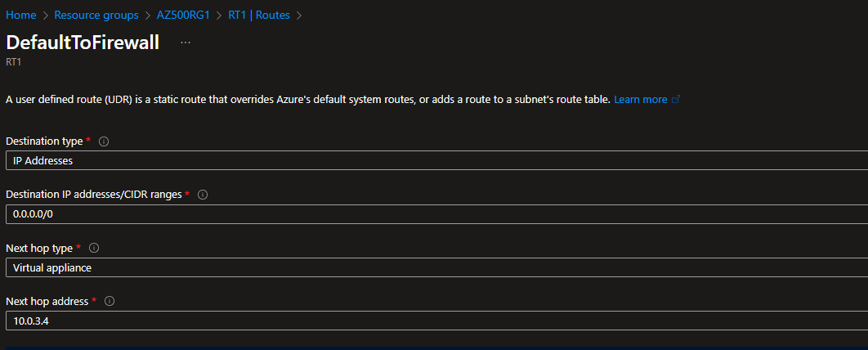Image resolution: width=868 pixels, height=350 pixels.
Task: Go to Home in the breadcrumb
Action: pos(20,15)
